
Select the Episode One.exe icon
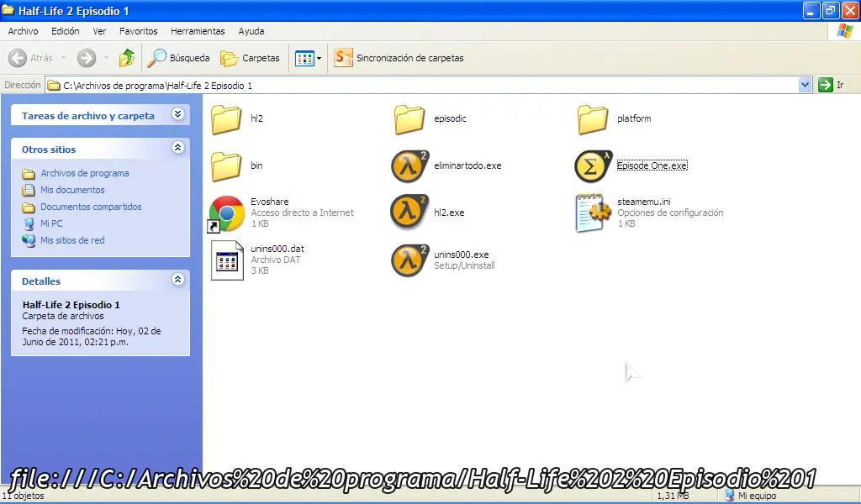[x=594, y=166]
